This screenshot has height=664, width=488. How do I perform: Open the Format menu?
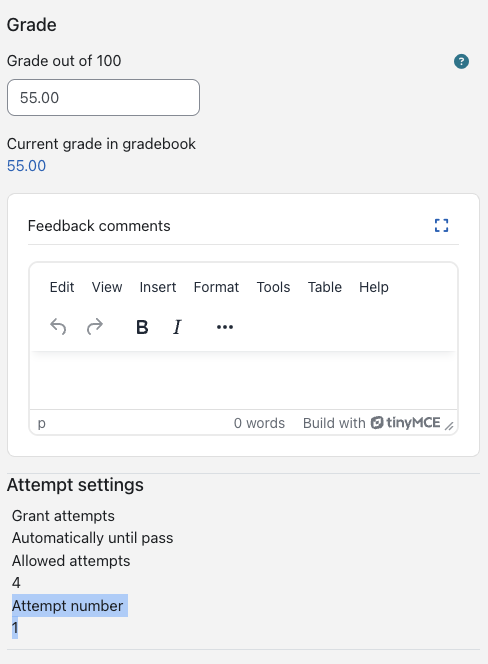pyautogui.click(x=216, y=287)
